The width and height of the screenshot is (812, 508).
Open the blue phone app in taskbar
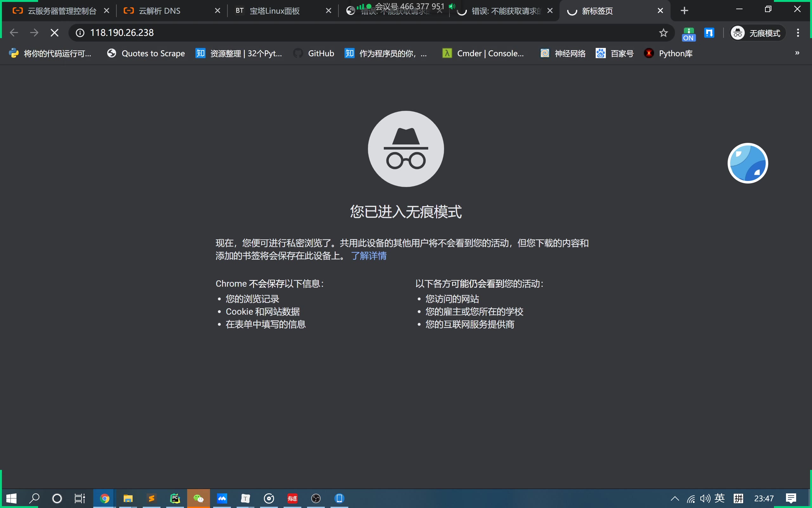pos(340,498)
